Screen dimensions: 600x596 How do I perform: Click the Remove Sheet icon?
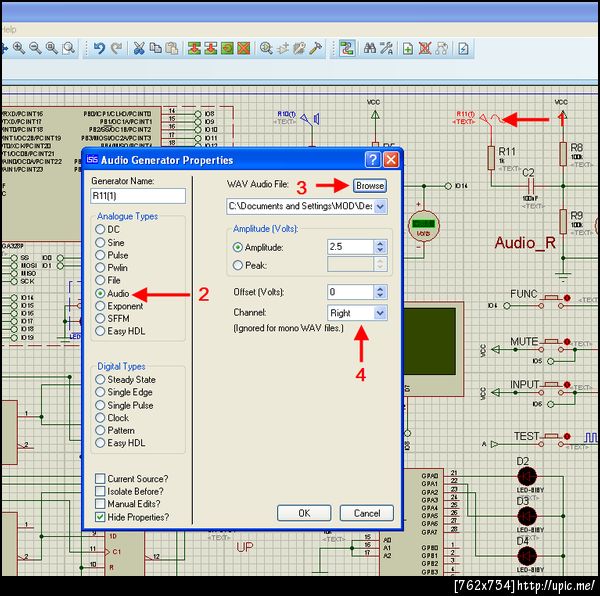pos(425,48)
